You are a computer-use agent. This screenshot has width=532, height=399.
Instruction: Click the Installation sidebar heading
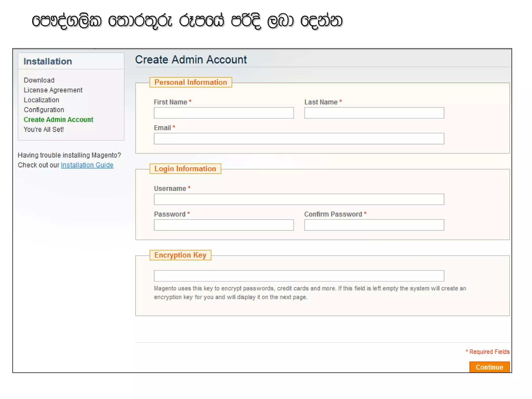48,62
